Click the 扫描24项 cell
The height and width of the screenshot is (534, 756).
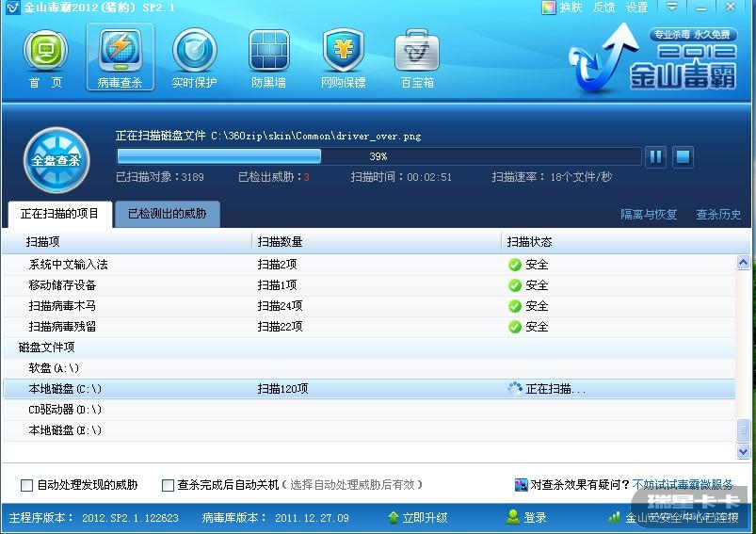(x=280, y=306)
